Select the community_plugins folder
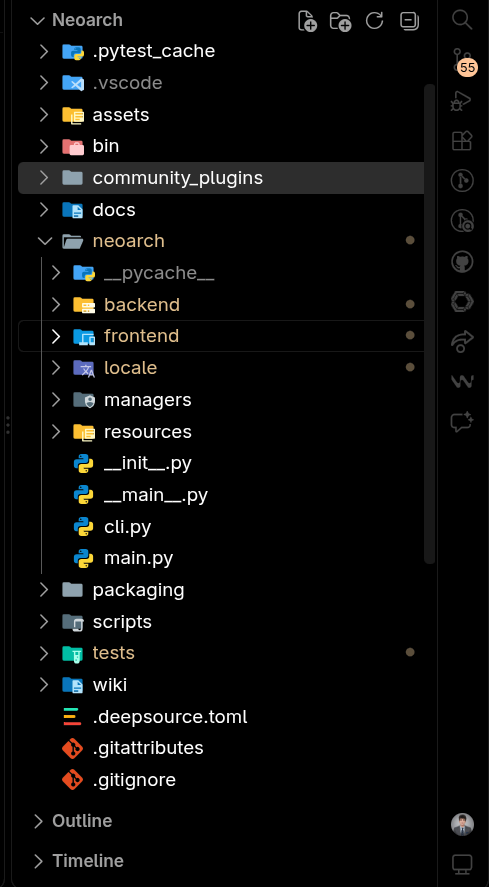The width and height of the screenshot is (489, 887). 221,178
